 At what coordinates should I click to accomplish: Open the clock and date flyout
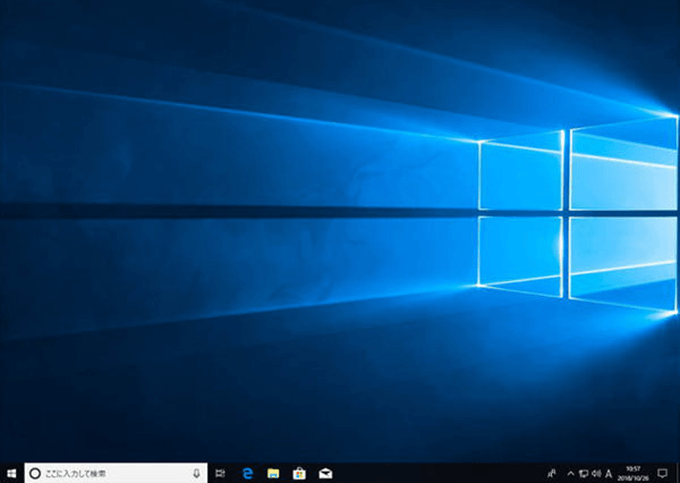(x=633, y=473)
